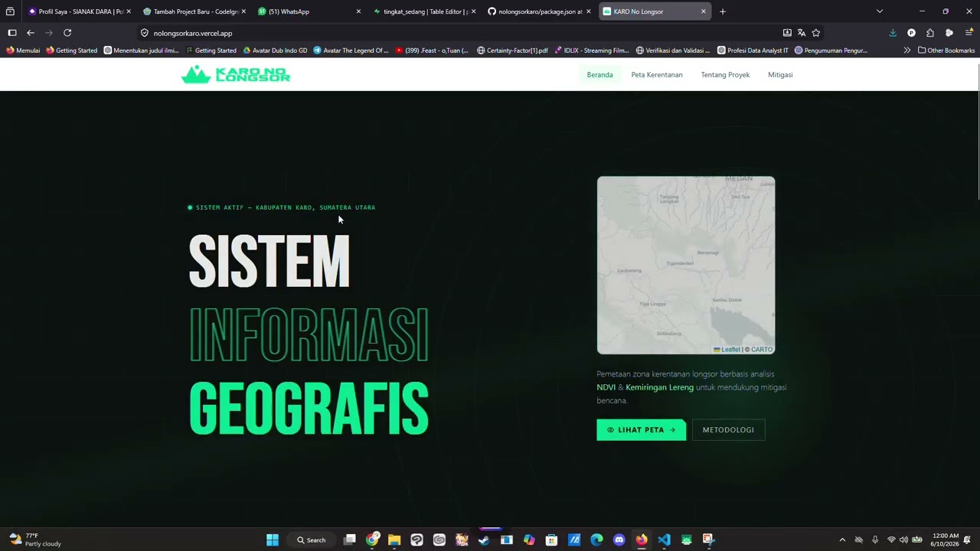Click the Karo No Longsor logo

pos(236,74)
